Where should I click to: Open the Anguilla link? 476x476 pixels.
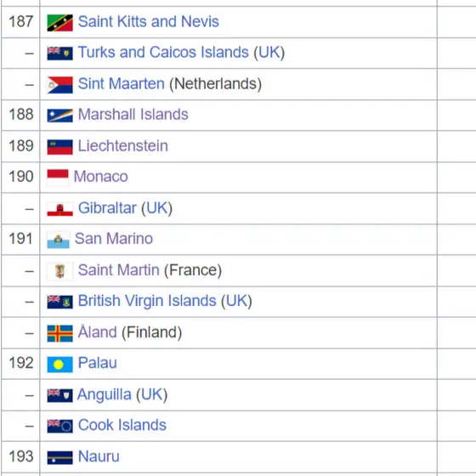pyautogui.click(x=104, y=394)
